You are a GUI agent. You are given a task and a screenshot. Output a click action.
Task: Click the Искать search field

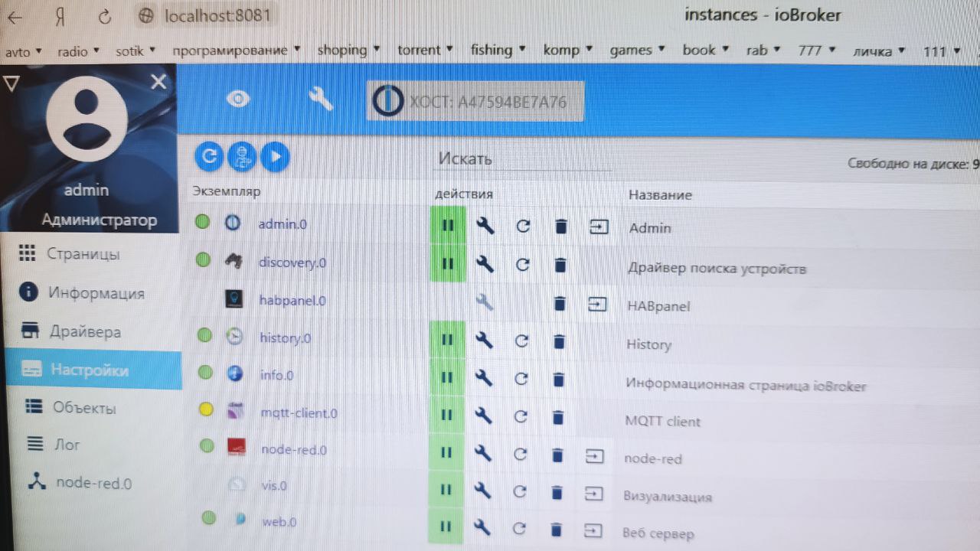(524, 159)
